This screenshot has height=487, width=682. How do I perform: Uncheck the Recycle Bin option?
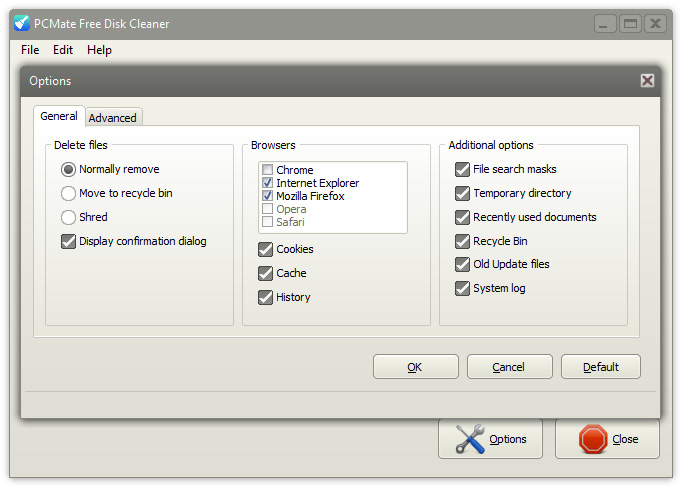[462, 241]
